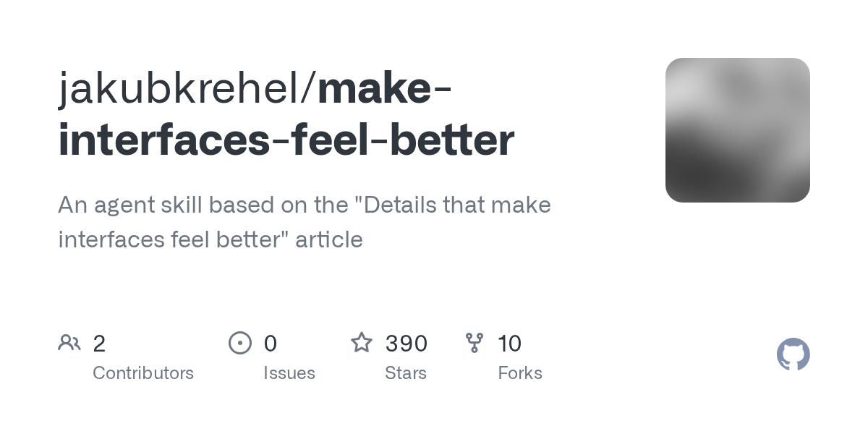Click the star count "390"
This screenshot has width=868, height=434.
(x=407, y=344)
